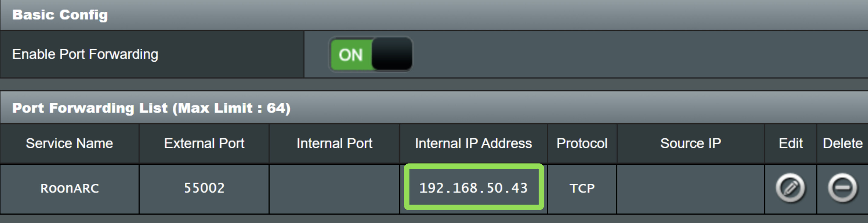Viewport: 868px width, 223px height.
Task: Click the empty Internal Port cell for RoonARC
Action: point(334,189)
